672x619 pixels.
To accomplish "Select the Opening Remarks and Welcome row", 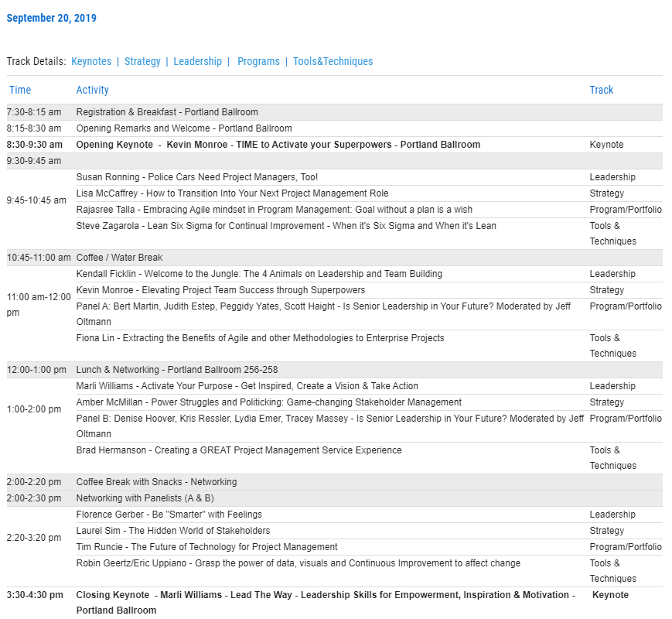I will click(334, 128).
